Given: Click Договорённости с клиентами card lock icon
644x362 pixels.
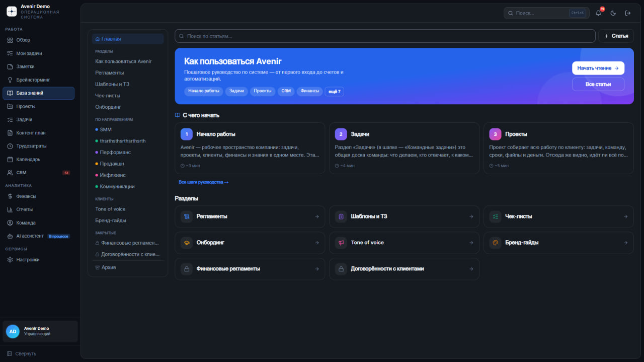Looking at the screenshot, I should [x=341, y=269].
